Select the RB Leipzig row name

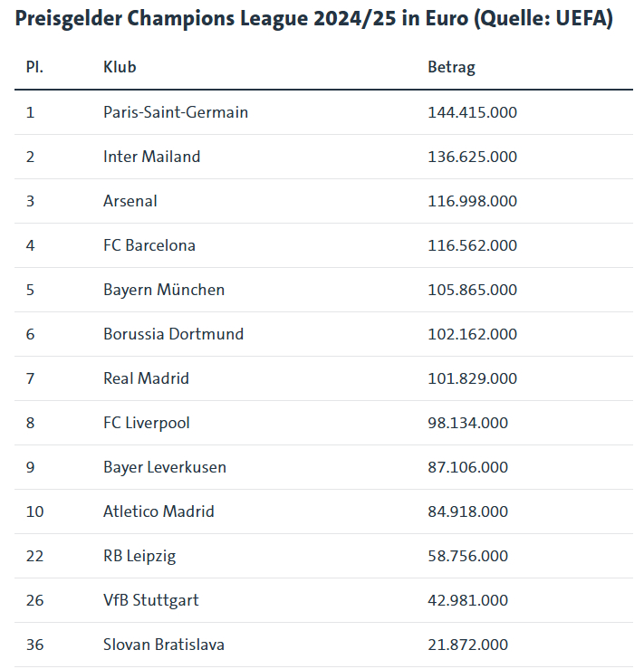[x=139, y=556]
